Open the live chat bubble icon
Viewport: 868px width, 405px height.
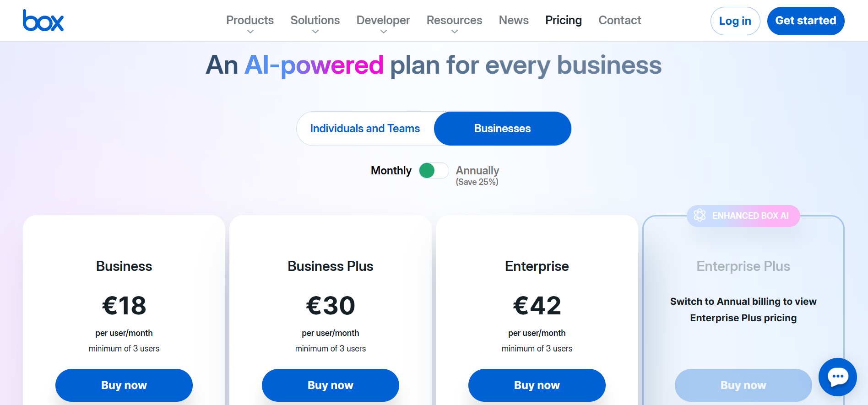pyautogui.click(x=837, y=377)
